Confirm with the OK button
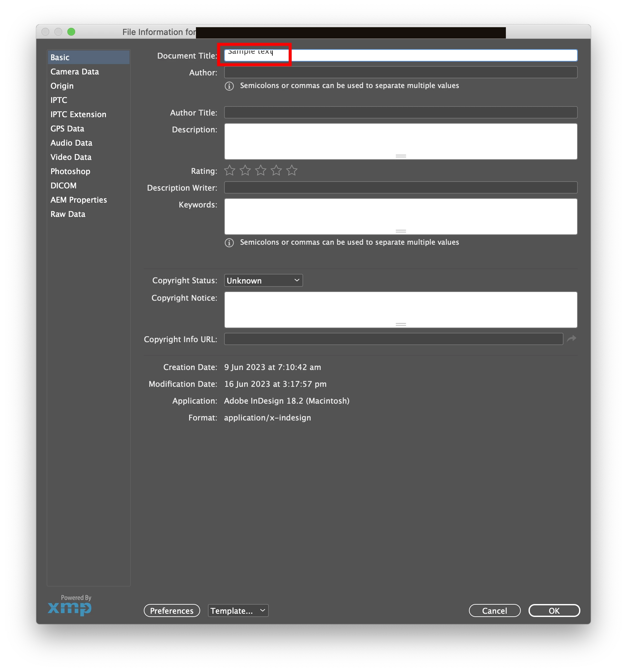 [554, 610]
